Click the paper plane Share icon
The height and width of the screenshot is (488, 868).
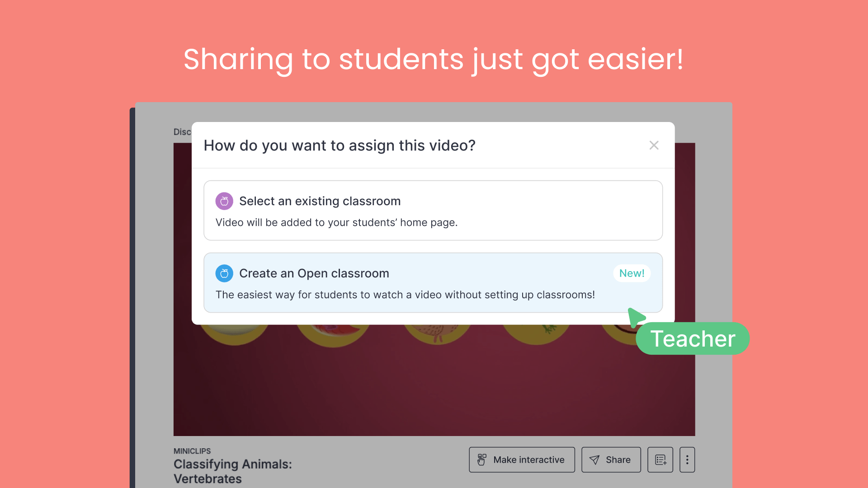[x=594, y=460]
